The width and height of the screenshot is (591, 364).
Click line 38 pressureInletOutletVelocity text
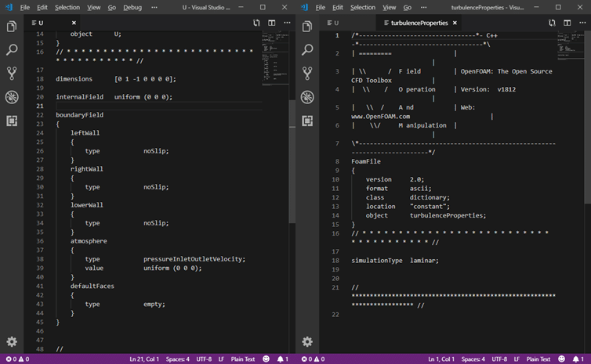pyautogui.click(x=194, y=259)
